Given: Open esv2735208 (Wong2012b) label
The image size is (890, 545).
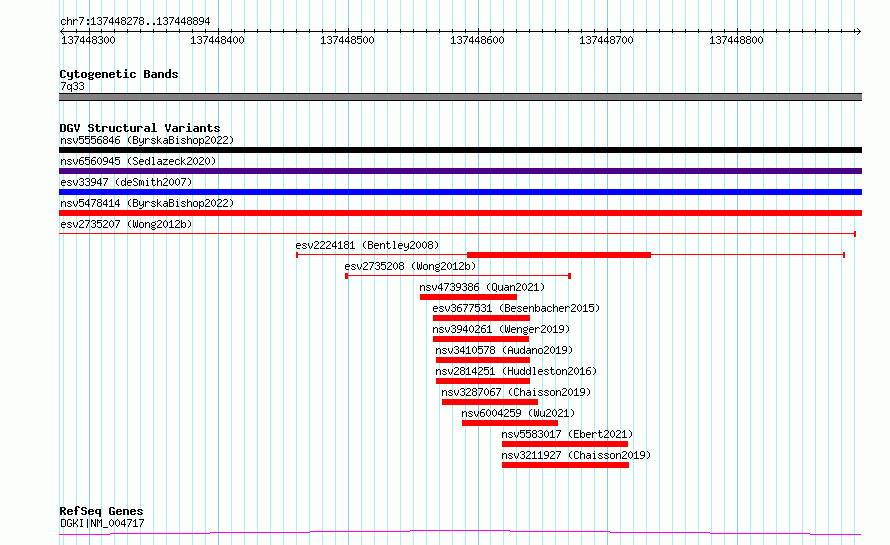Looking at the screenshot, I should click(x=410, y=266).
